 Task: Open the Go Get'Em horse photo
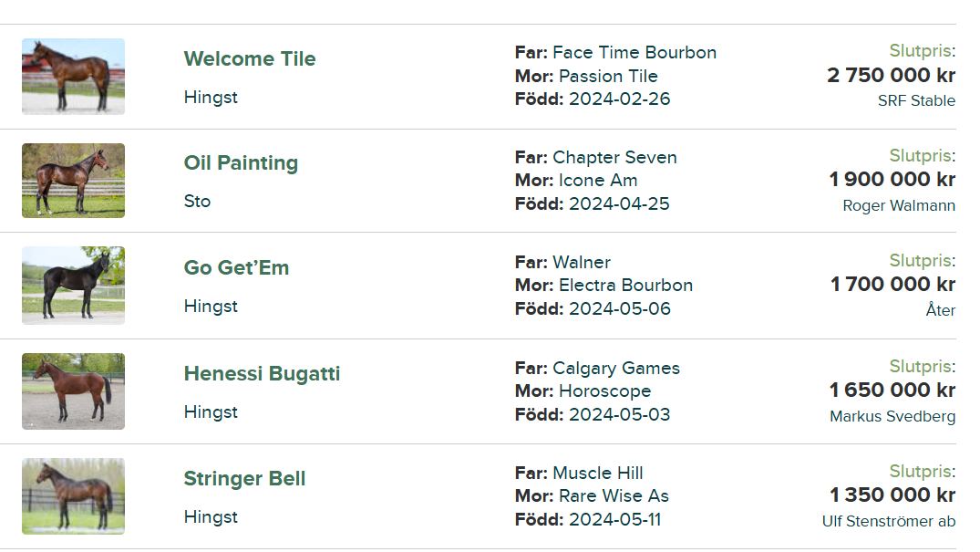[x=73, y=286]
